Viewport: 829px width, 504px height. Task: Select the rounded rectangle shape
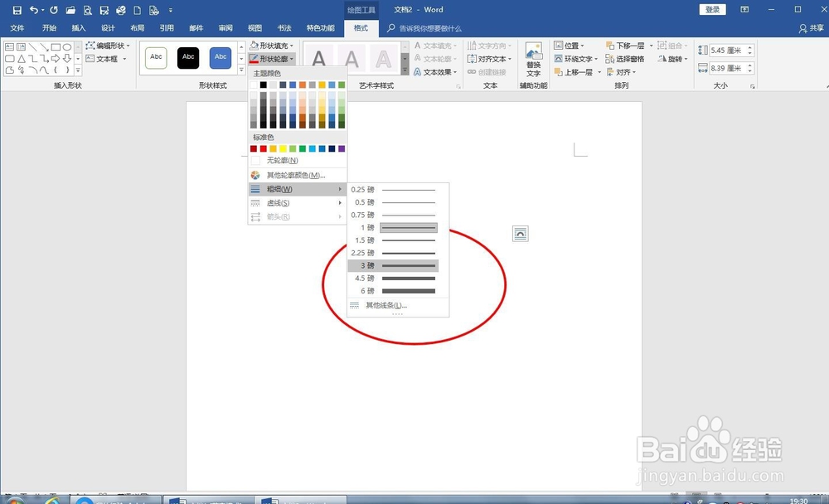pos(9,59)
